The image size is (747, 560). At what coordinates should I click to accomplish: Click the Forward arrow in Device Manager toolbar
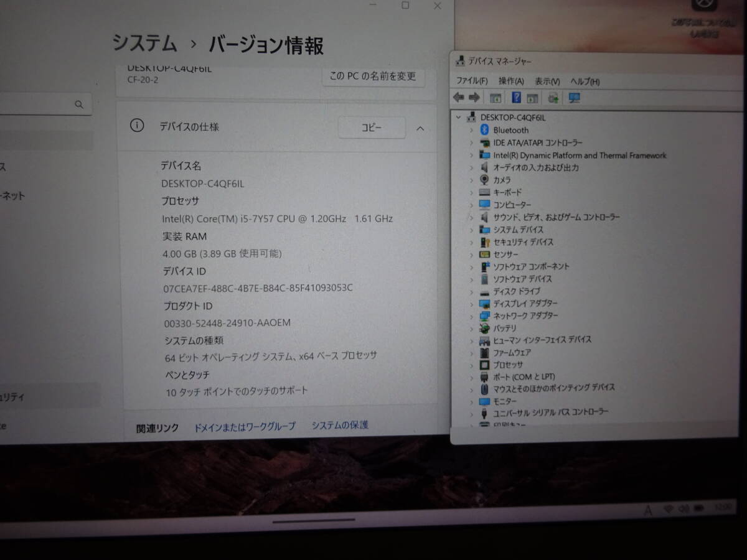[474, 97]
